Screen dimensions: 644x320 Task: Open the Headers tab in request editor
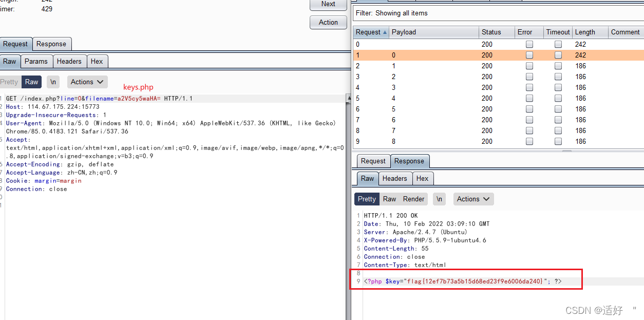click(69, 62)
